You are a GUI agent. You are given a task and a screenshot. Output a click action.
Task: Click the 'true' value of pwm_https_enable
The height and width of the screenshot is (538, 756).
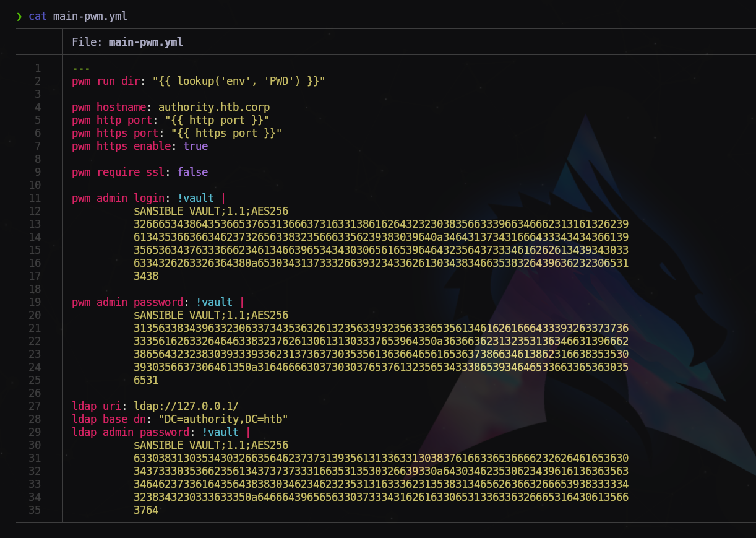click(195, 146)
